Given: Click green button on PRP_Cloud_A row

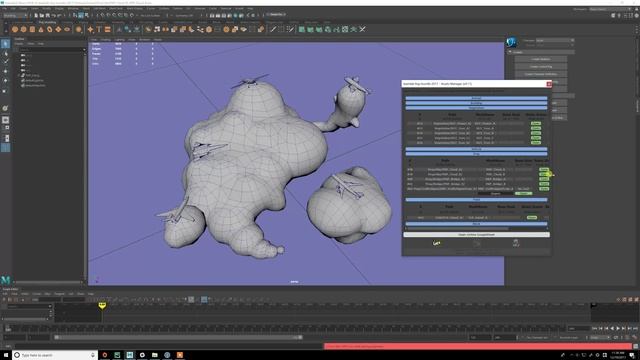Looking at the screenshot, I should 544,169.
